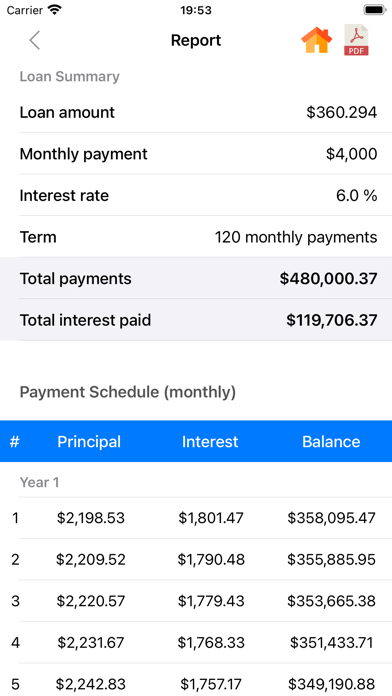
Task: Tap the Term 120 monthly payments row
Action: click(x=198, y=237)
